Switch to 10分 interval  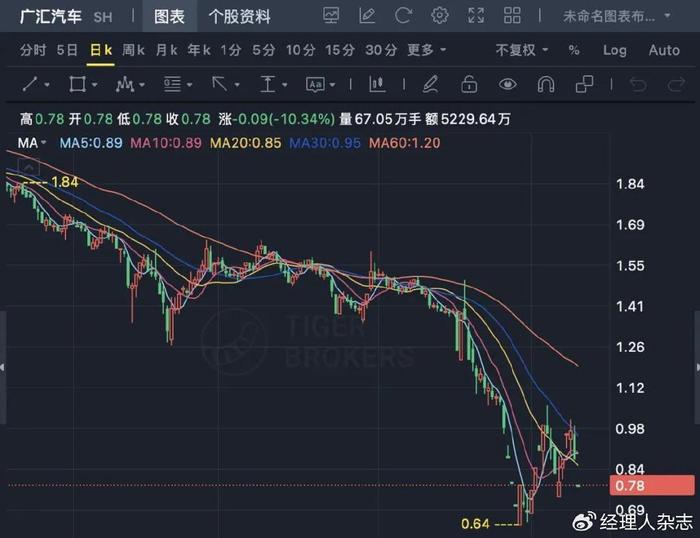(300, 50)
